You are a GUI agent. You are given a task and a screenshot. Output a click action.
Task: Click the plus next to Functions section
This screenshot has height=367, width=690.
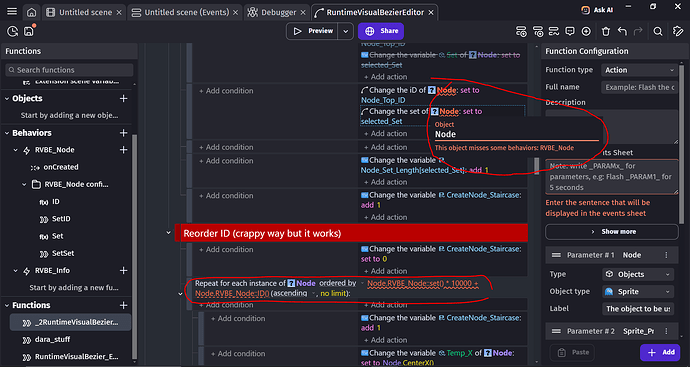(124, 305)
